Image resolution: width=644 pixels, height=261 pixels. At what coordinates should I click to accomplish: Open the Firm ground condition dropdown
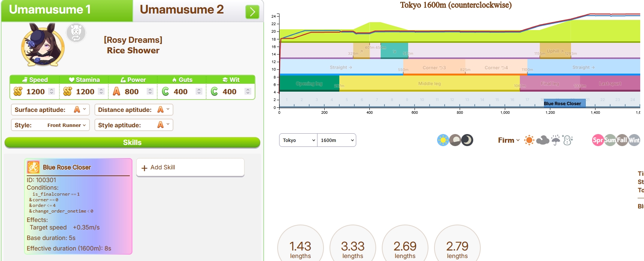pos(509,140)
